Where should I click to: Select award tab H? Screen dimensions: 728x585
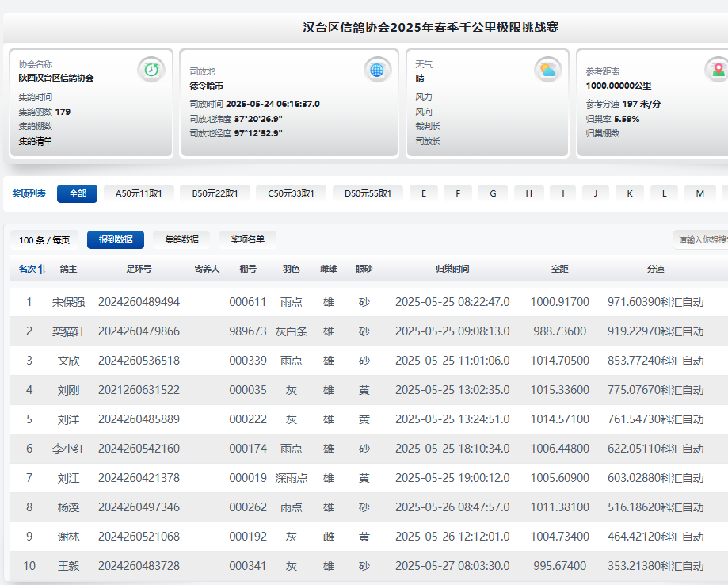pos(529,193)
